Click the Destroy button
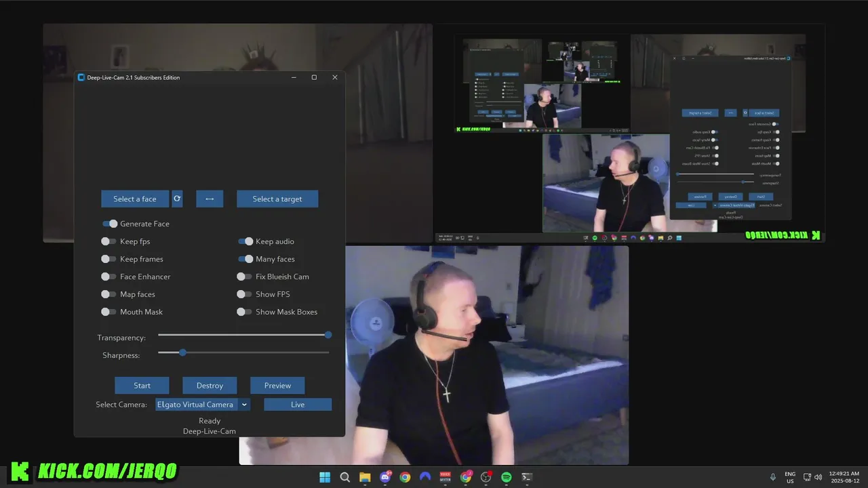 [x=210, y=386]
